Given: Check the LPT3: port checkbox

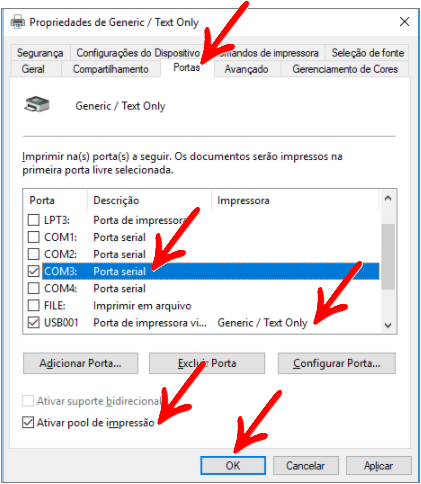Looking at the screenshot, I should point(33,220).
